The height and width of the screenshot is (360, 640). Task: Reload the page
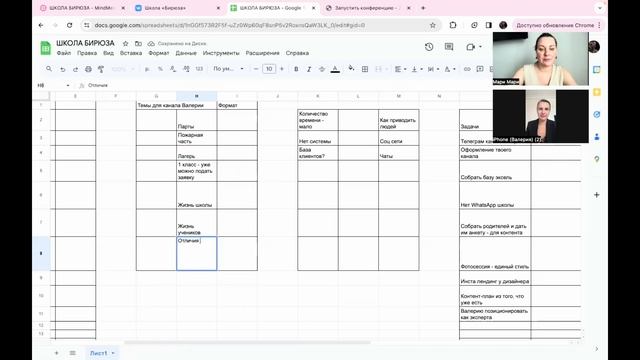tap(69, 25)
